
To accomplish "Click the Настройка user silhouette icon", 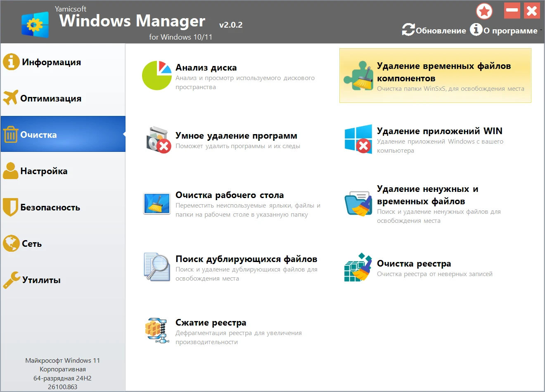I will [11, 170].
